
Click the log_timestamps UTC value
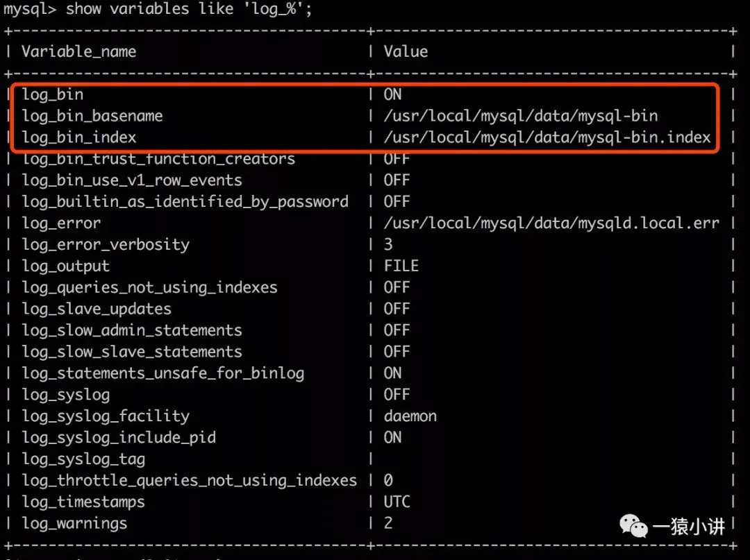pyautogui.click(x=397, y=502)
